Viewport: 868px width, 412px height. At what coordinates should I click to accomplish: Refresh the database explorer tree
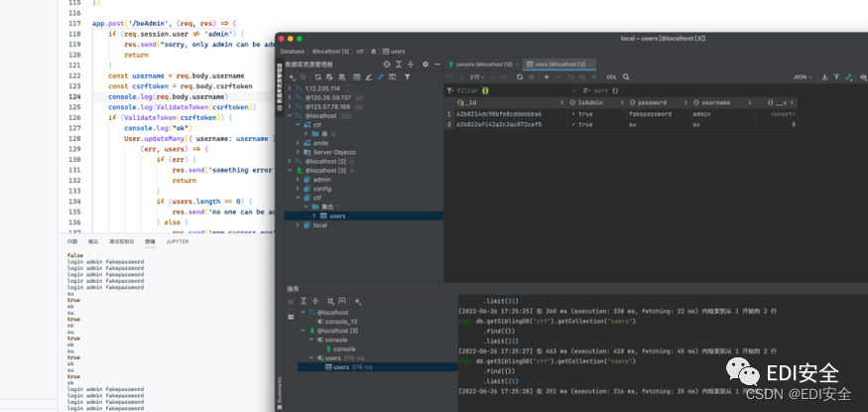[318, 77]
